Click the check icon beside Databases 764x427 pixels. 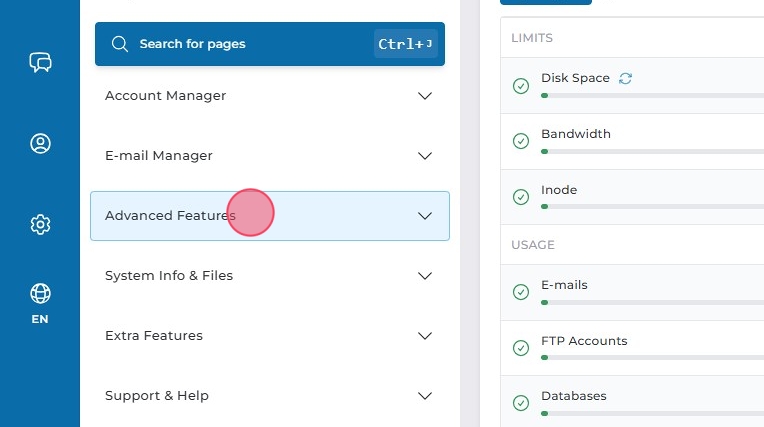click(x=520, y=403)
